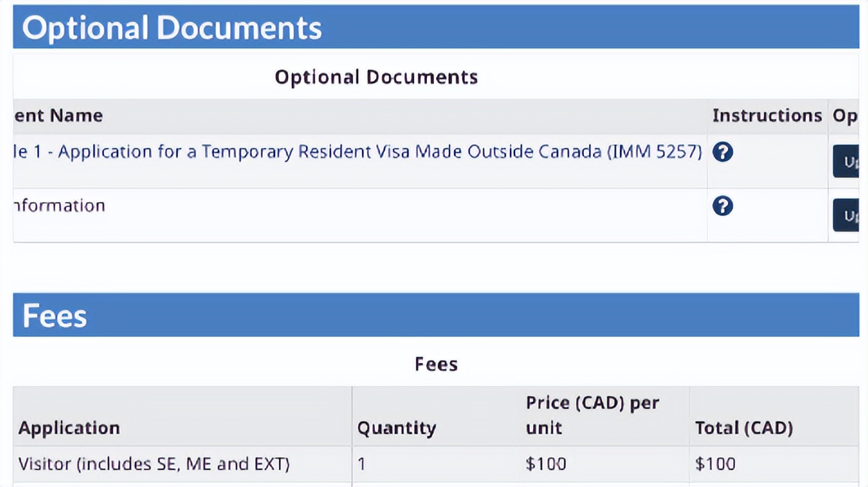The image size is (868, 487).
Task: Click the quantity value 1 in Visitor row
Action: pos(362,464)
